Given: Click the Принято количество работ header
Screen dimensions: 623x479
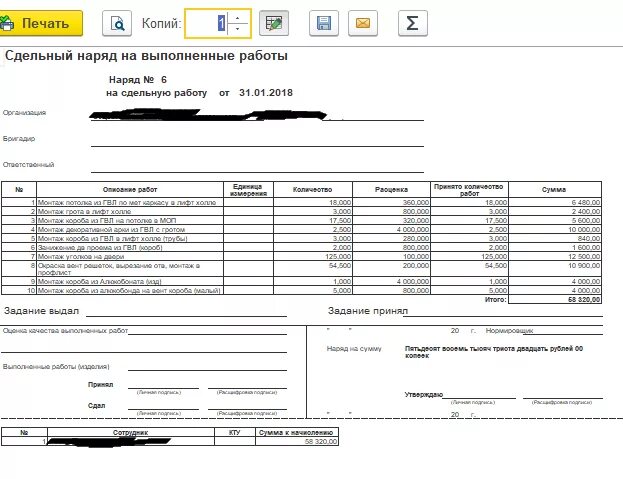Looking at the screenshot, I should (469, 190).
